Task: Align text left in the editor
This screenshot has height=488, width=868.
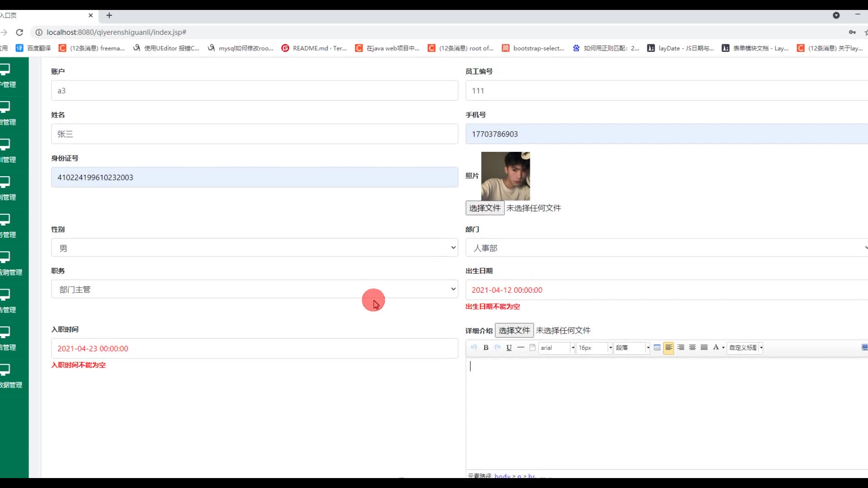Action: pos(669,347)
